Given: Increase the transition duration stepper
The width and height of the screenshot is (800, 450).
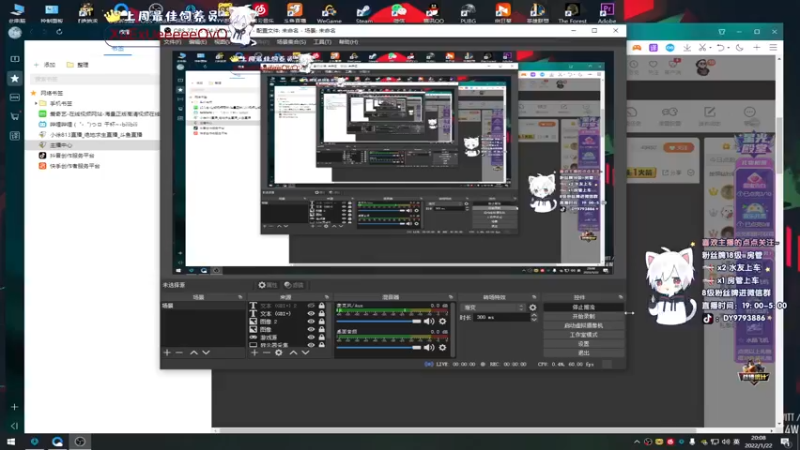Looking at the screenshot, I should pos(534,315).
